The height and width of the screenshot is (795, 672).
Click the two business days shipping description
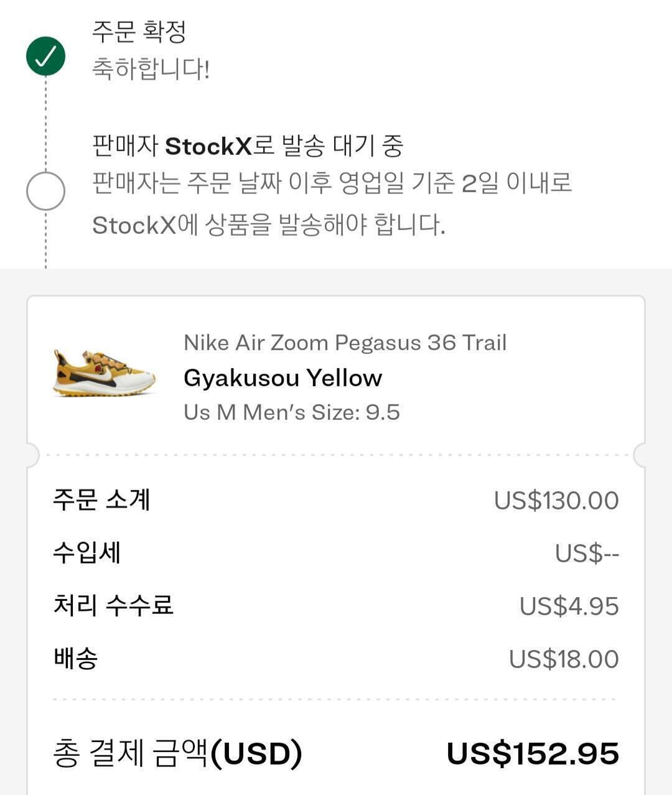[x=331, y=203]
